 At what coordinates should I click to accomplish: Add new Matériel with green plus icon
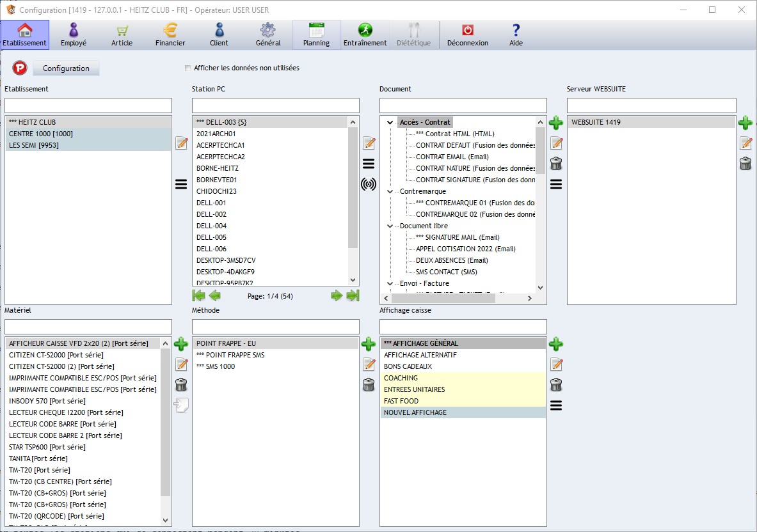pos(181,344)
